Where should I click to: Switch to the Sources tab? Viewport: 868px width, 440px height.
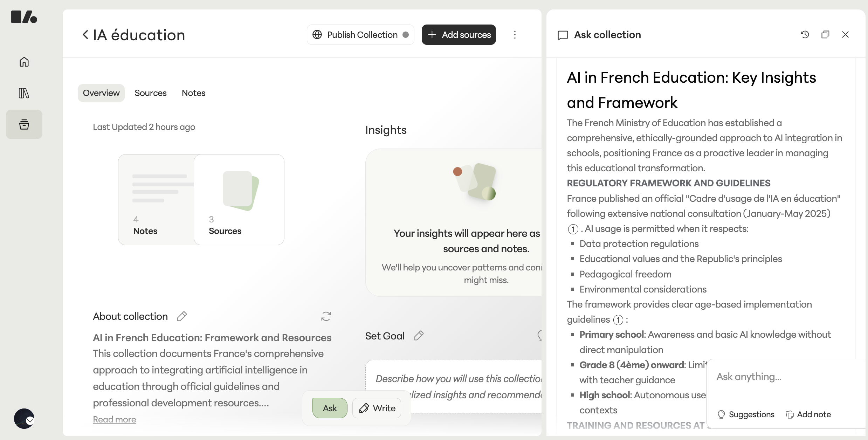click(x=151, y=93)
